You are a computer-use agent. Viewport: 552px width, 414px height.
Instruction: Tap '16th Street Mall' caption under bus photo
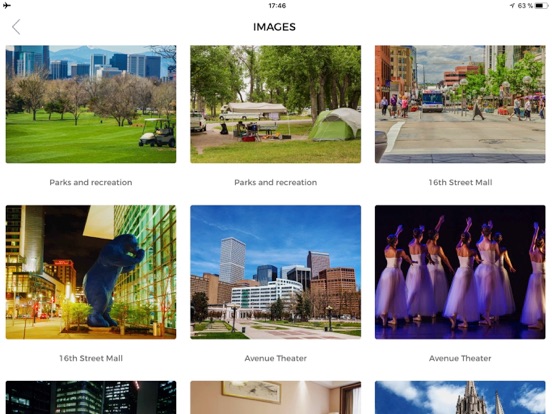[460, 182]
